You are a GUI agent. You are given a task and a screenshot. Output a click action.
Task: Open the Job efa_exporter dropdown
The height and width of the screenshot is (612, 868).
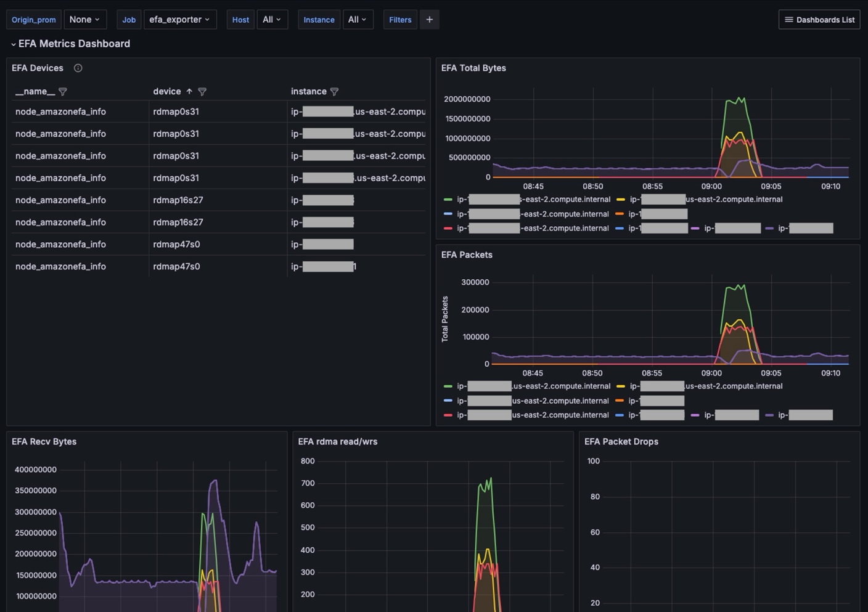[x=180, y=20]
